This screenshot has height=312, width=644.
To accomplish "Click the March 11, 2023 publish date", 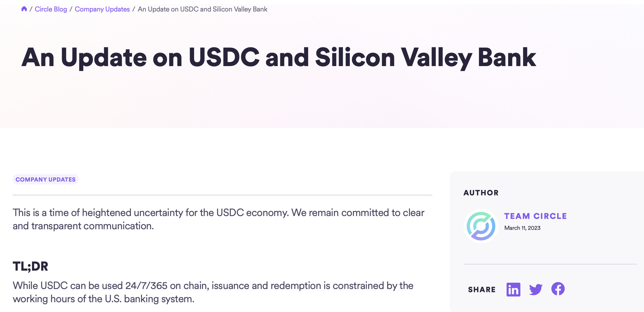I will pos(522,228).
